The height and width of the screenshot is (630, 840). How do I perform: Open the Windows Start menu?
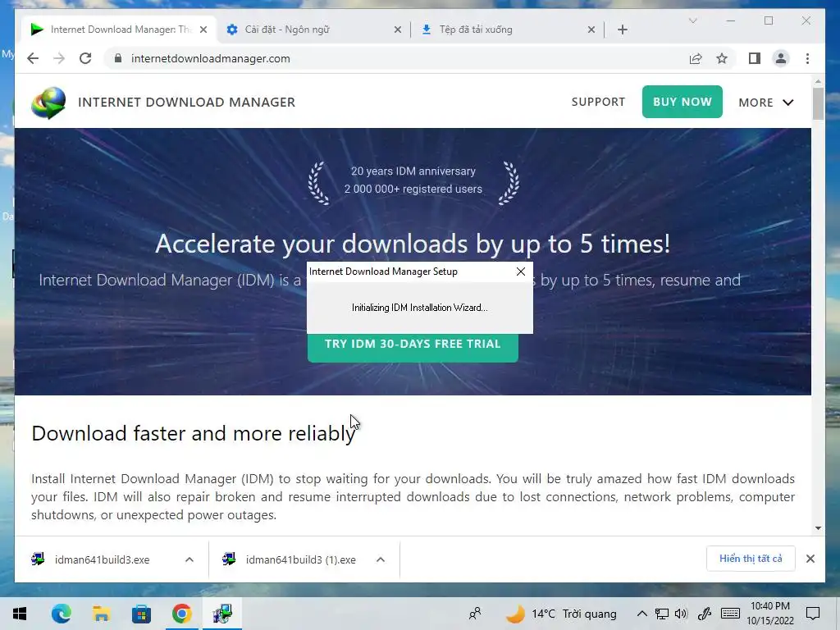(20, 614)
